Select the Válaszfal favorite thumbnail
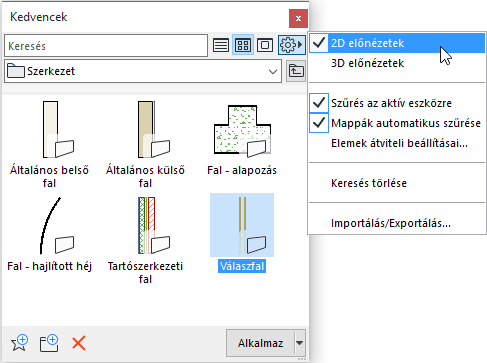The width and height of the screenshot is (487, 363). [242, 225]
